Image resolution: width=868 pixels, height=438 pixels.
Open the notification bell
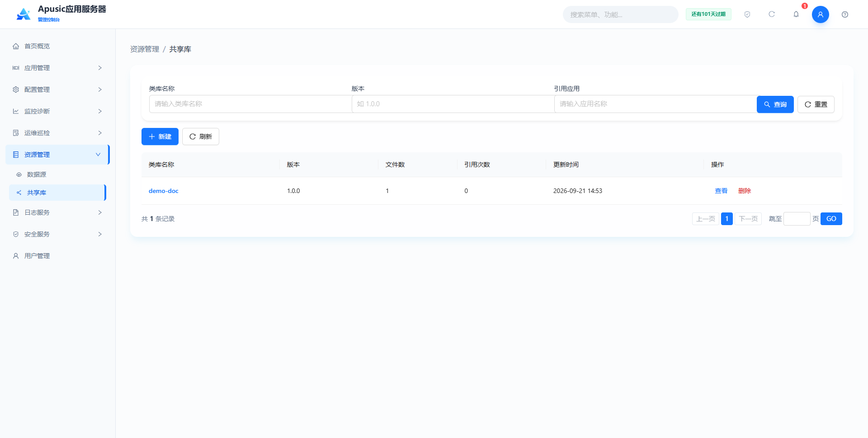click(796, 14)
